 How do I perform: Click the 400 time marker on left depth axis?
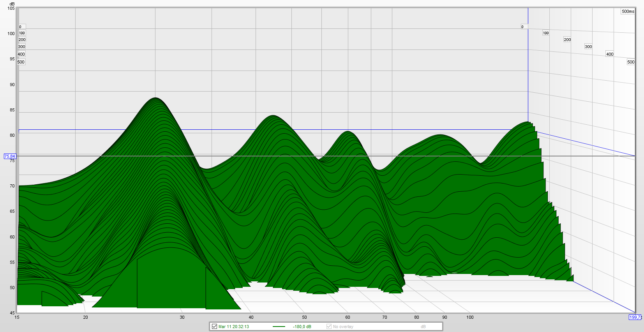click(21, 54)
